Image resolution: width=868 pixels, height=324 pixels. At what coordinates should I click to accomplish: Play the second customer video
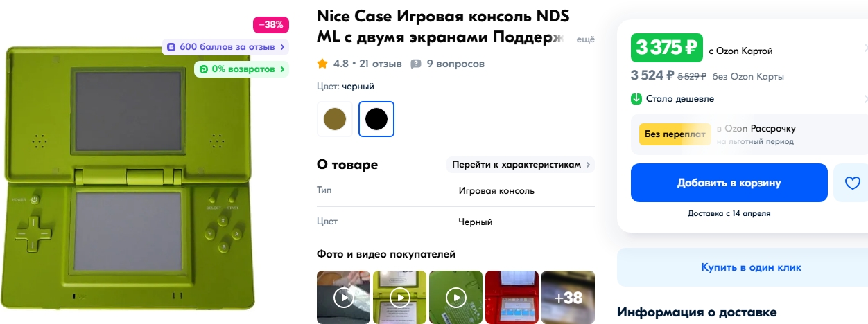(400, 298)
